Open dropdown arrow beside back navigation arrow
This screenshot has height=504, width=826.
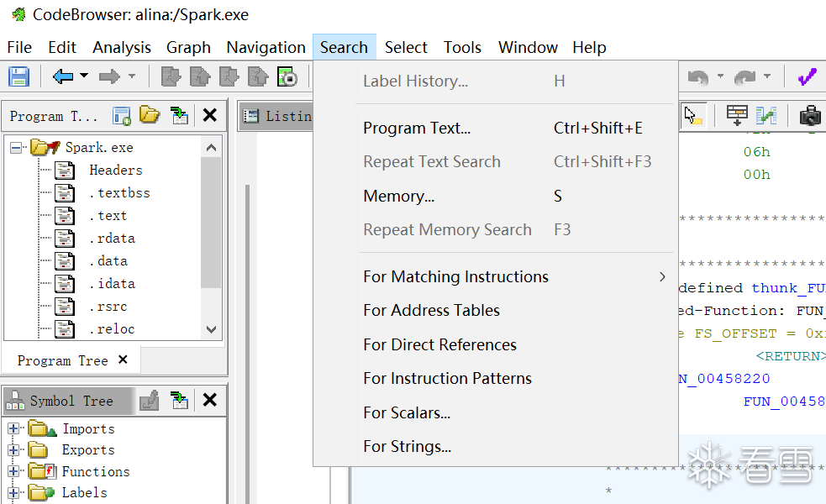click(84, 77)
